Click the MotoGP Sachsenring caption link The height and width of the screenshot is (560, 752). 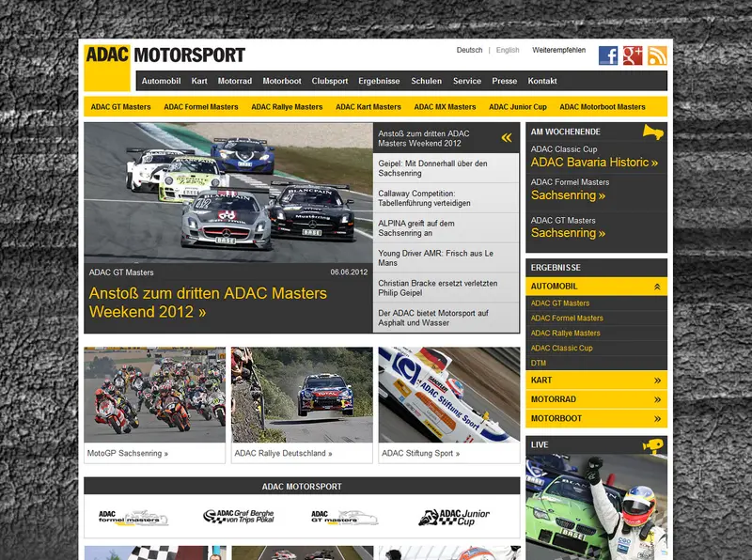point(128,453)
